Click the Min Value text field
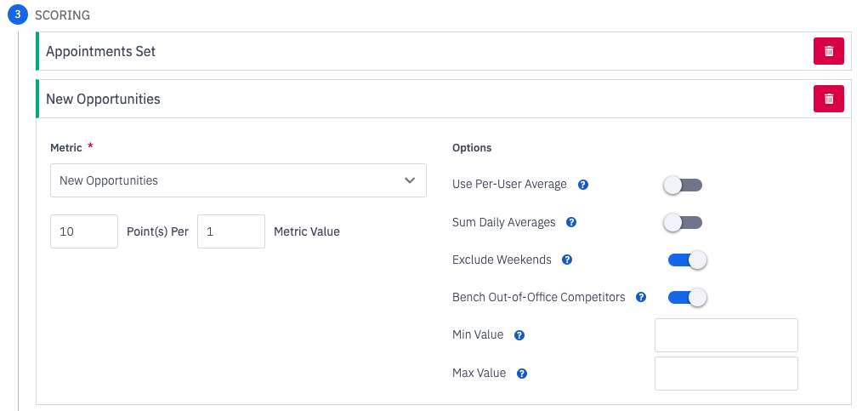Image resolution: width=868 pixels, height=411 pixels. pyautogui.click(x=726, y=335)
